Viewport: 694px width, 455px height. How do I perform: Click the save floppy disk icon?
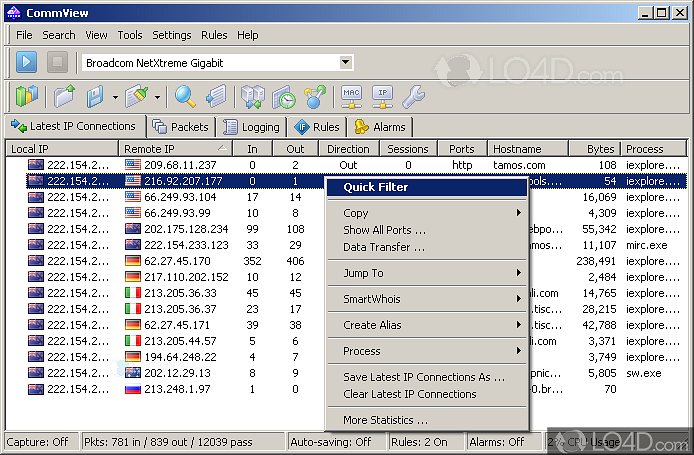95,96
